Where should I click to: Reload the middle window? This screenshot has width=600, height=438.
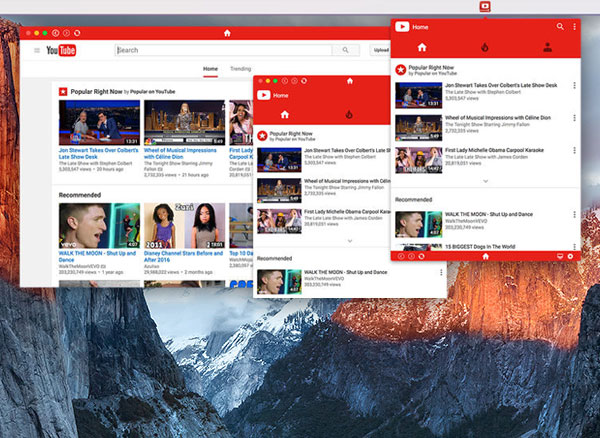tap(304, 81)
